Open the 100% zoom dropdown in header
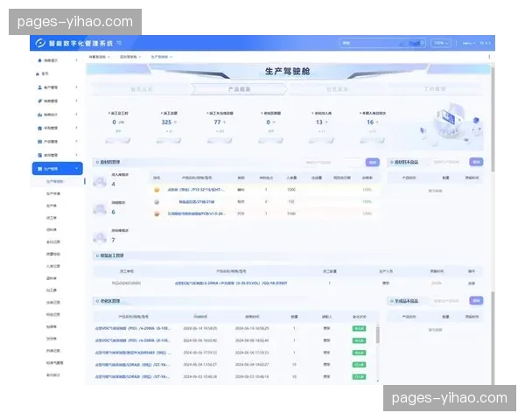525x420 pixels. [x=441, y=43]
